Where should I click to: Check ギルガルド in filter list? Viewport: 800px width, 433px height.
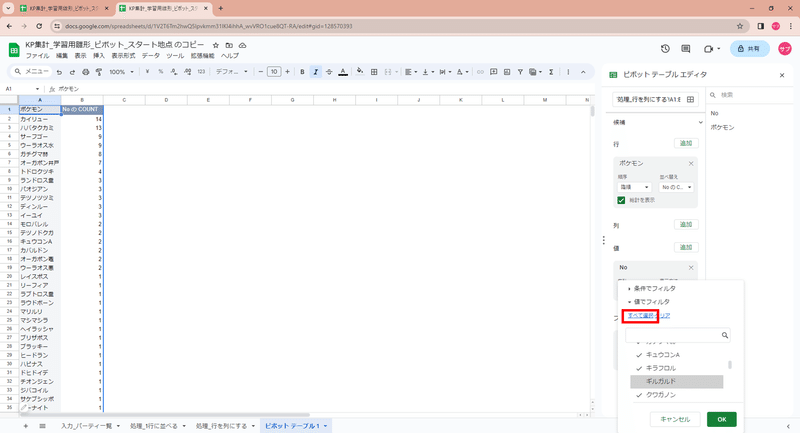tap(677, 381)
